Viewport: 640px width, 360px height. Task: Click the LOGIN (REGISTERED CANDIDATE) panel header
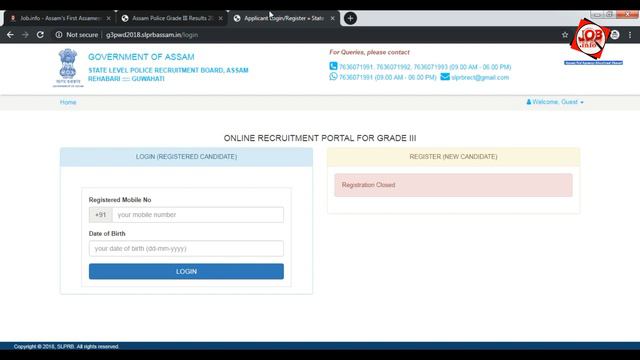(186, 157)
